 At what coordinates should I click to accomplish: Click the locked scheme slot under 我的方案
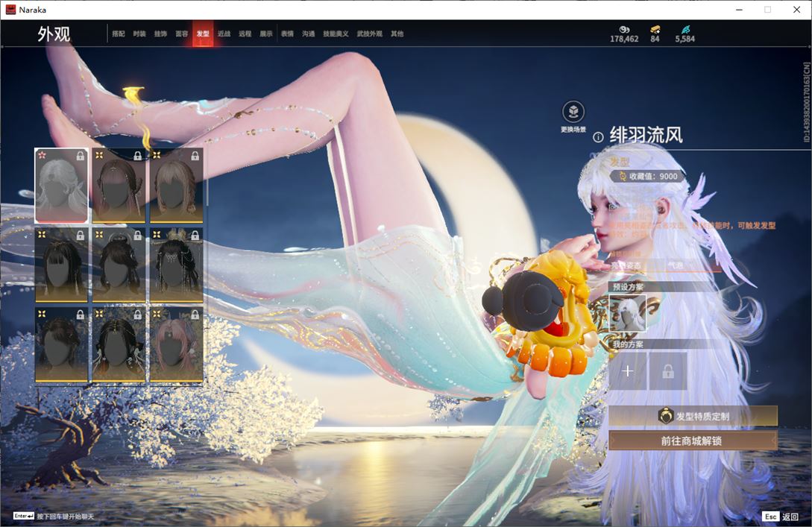click(668, 371)
